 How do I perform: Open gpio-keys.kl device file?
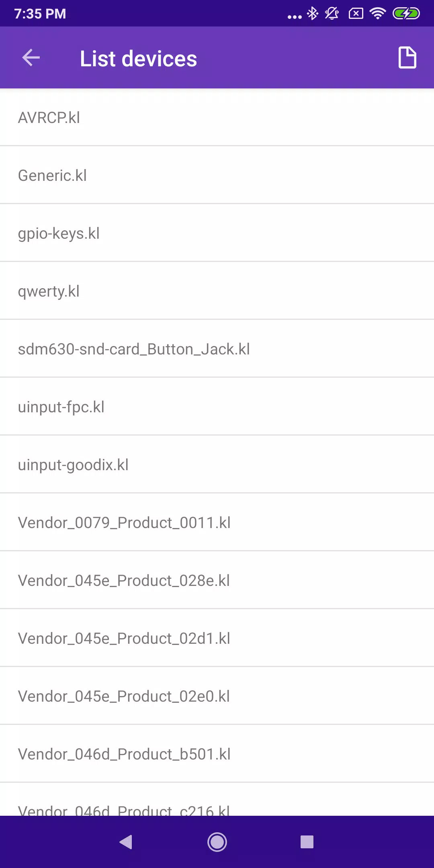pos(217,233)
